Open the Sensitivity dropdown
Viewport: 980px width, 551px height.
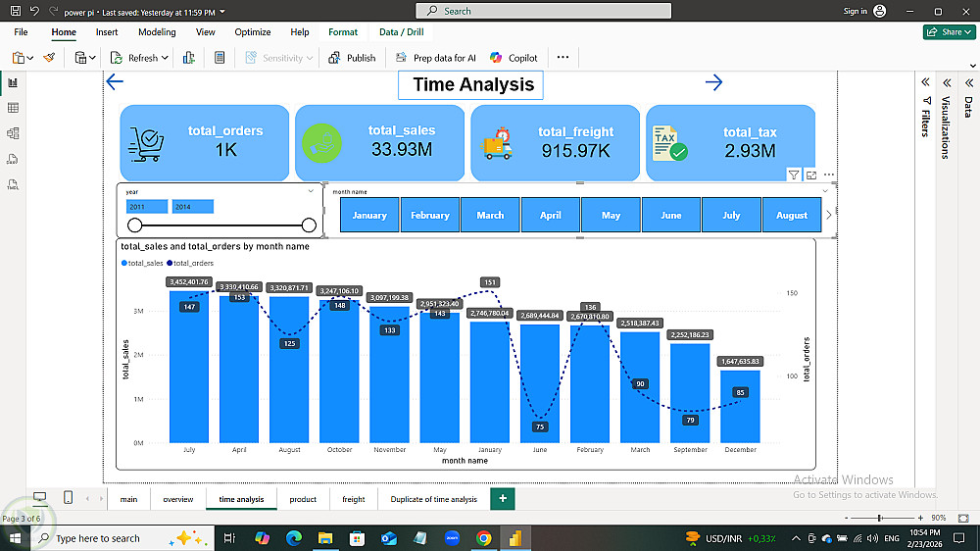pos(278,58)
